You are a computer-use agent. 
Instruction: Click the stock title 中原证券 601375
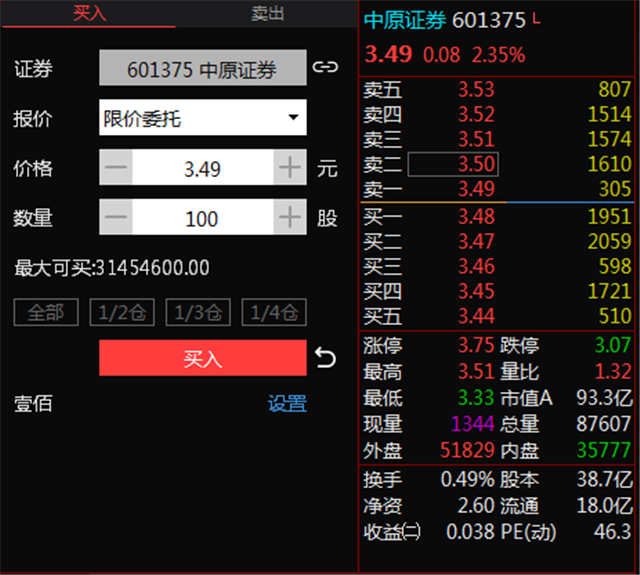(445, 20)
